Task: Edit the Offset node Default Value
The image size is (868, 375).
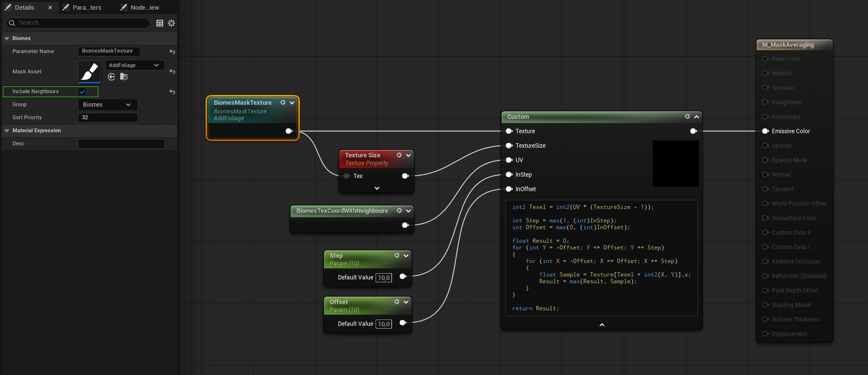Action: 384,324
